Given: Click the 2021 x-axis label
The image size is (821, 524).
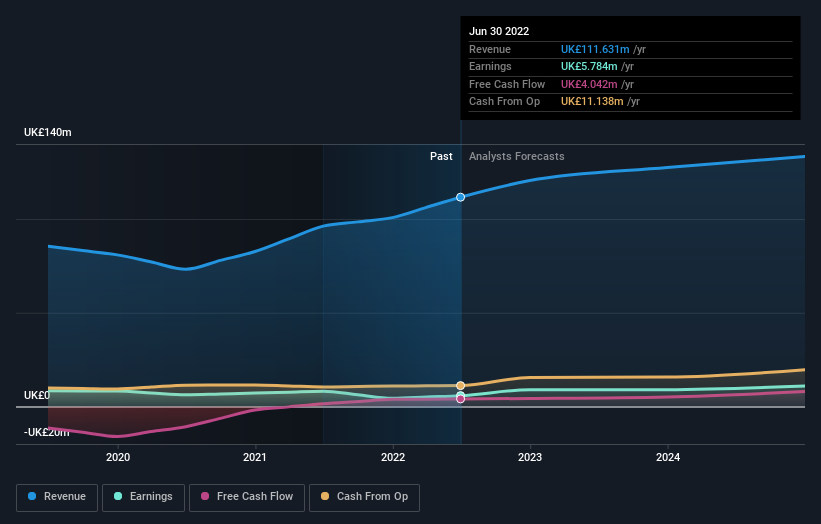Looking at the screenshot, I should click(254, 457).
